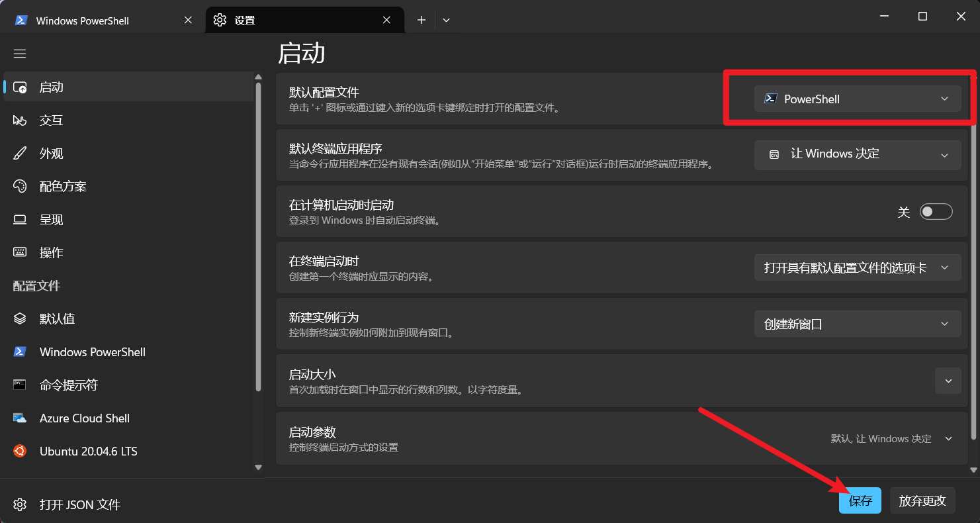
Task: Open the 在终端启动时 dropdown
Action: point(858,268)
